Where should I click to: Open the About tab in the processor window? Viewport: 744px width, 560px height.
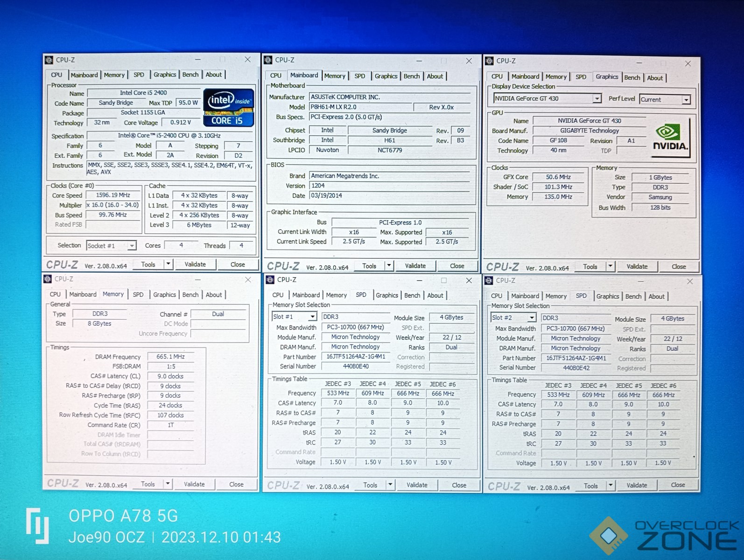[x=214, y=75]
